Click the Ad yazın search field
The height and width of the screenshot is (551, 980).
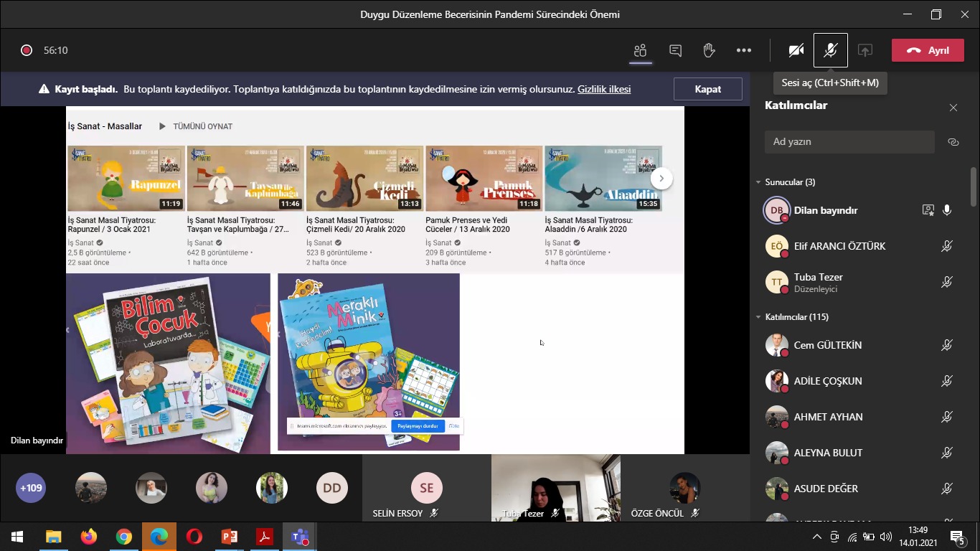[849, 141]
